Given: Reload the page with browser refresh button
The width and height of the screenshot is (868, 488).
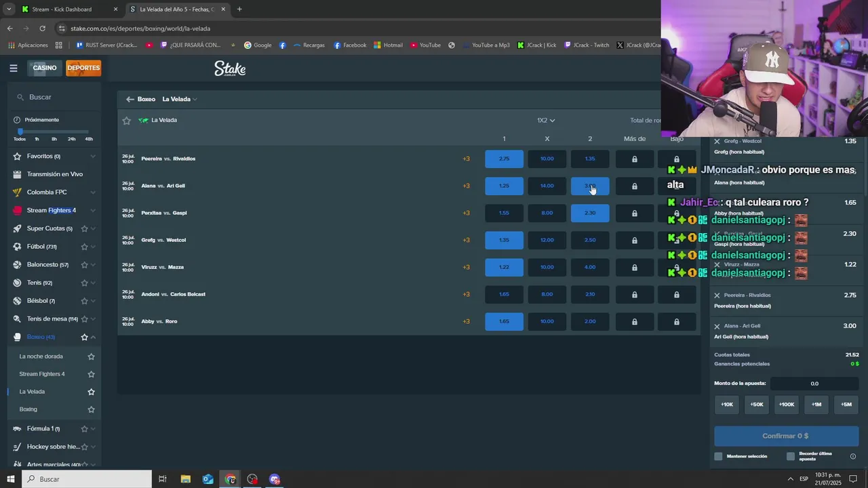Looking at the screenshot, I should coord(42,28).
